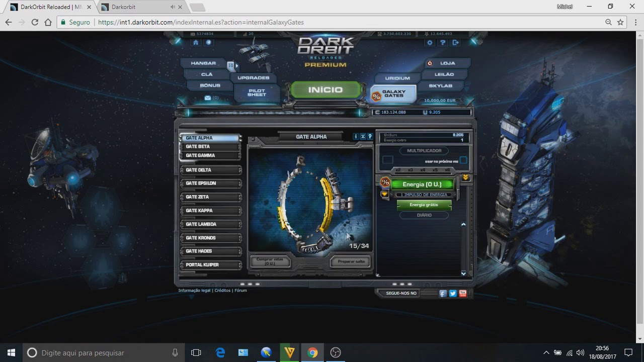The height and width of the screenshot is (362, 644).
Task: Select the Gate Kappa tab
Action: pos(210,211)
